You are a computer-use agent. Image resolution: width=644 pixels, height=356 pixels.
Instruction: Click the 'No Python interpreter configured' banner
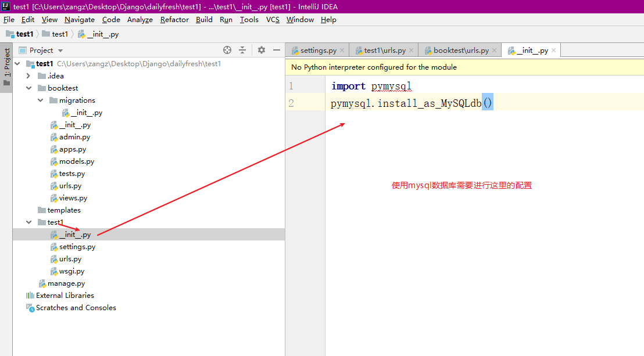[464, 67]
